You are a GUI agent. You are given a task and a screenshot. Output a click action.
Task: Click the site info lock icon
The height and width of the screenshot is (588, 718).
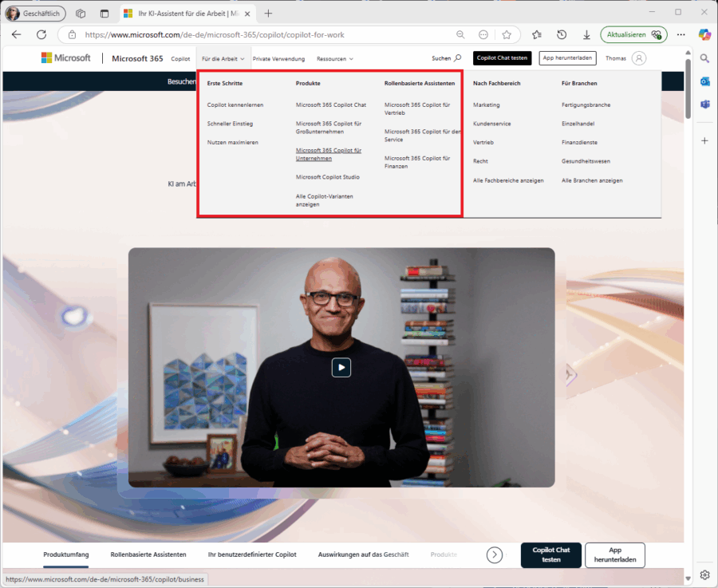coord(72,35)
